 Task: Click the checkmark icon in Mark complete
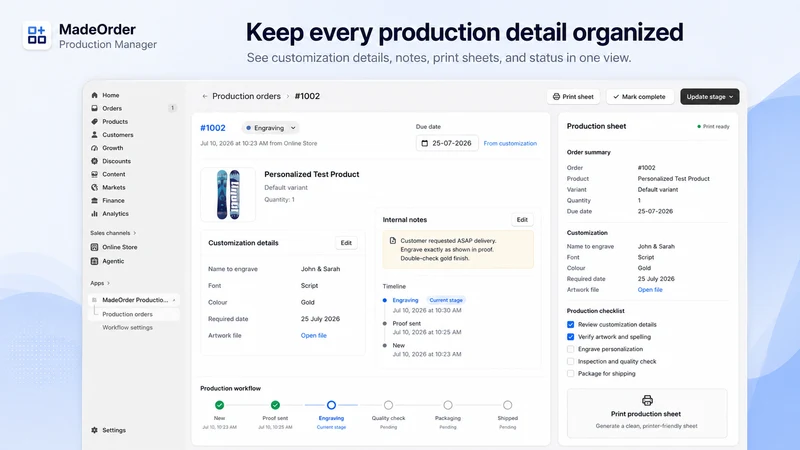pyautogui.click(x=616, y=96)
